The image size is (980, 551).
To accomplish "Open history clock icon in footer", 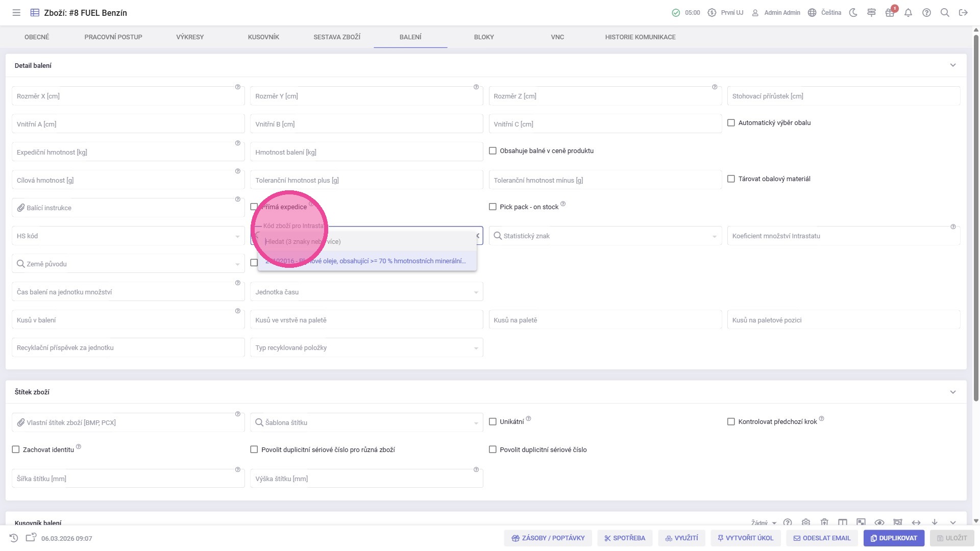I will (x=14, y=538).
